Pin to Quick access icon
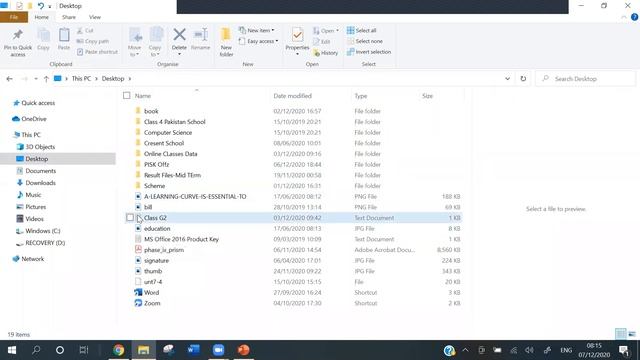 point(18,35)
